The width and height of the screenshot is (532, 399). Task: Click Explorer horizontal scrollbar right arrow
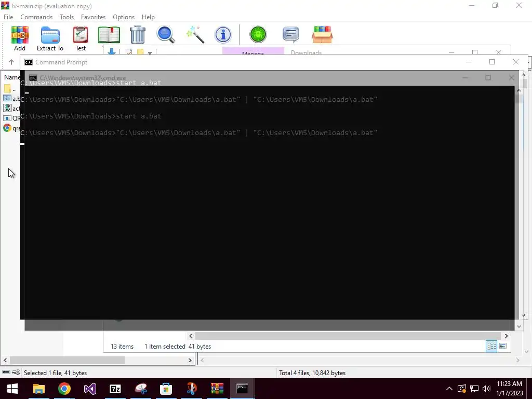[506, 336]
